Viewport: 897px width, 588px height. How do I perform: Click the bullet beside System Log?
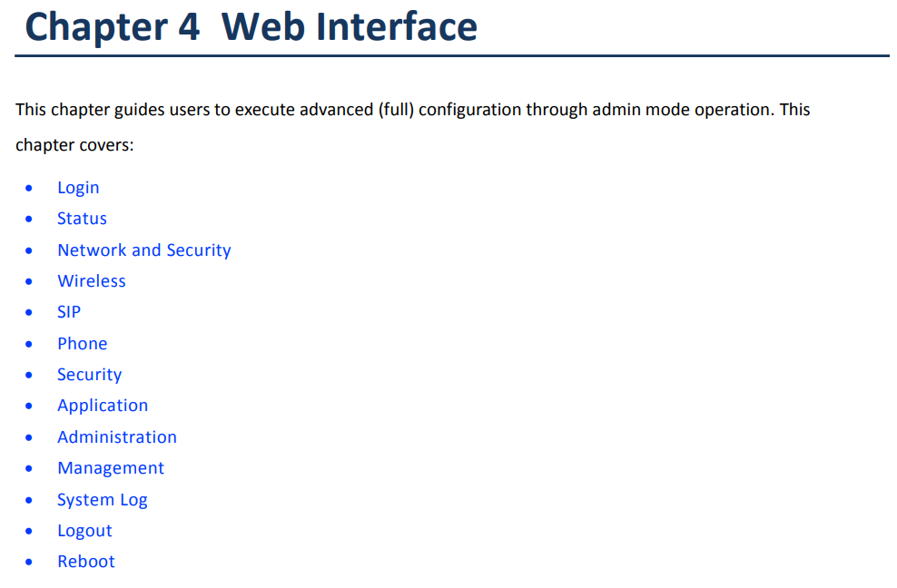29,499
